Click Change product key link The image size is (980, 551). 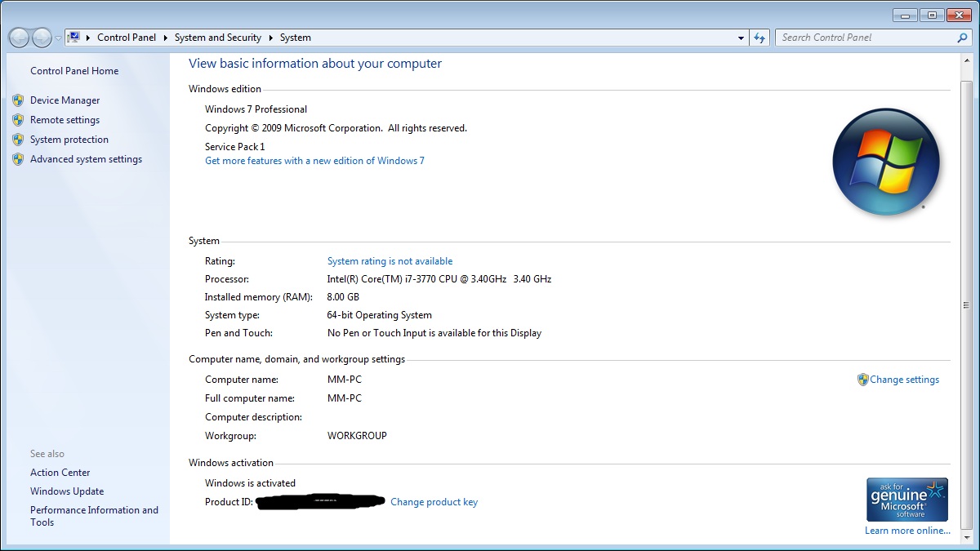pos(434,502)
